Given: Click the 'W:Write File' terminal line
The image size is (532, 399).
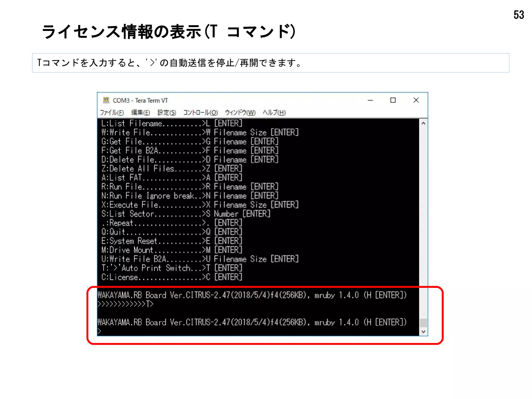Looking at the screenshot, I should [200, 132].
